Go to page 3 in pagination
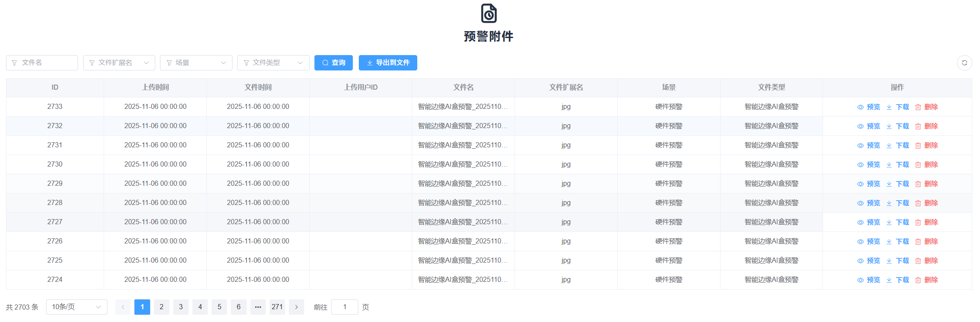The width and height of the screenshot is (980, 322). tap(181, 307)
